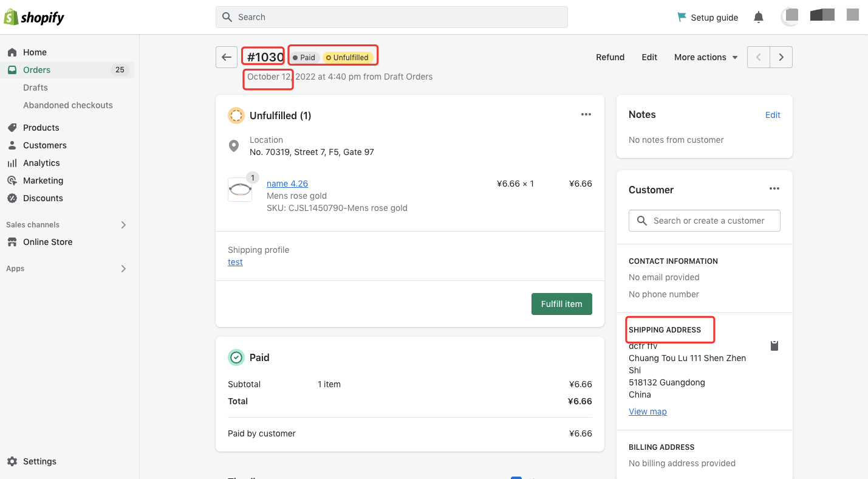Click the Search or create a customer field
Screen dimensions: 868x479
[x=705, y=221]
